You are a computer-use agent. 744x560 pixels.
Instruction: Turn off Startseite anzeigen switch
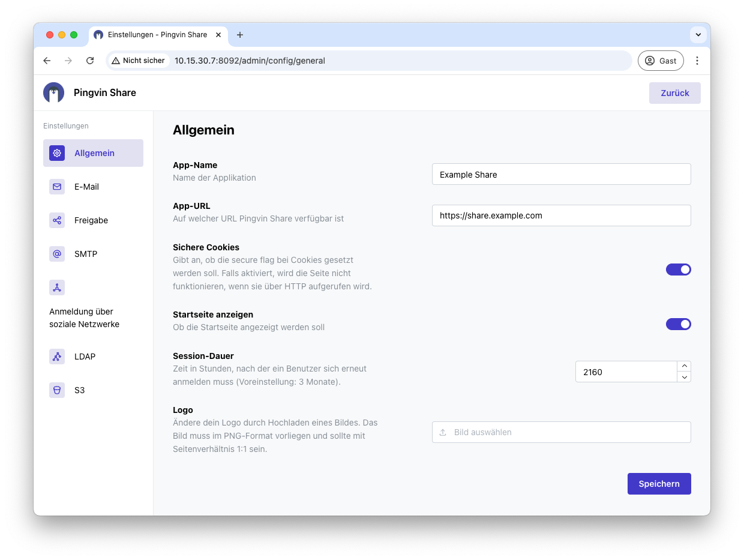point(678,324)
